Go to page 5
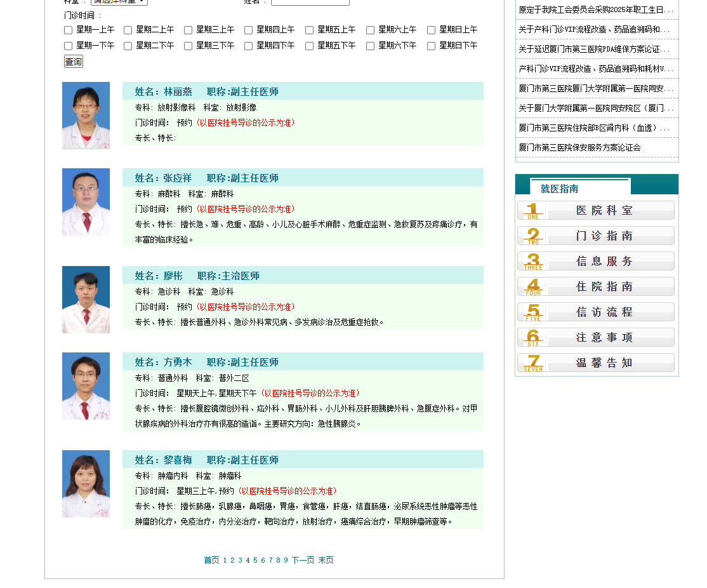 pos(255,560)
